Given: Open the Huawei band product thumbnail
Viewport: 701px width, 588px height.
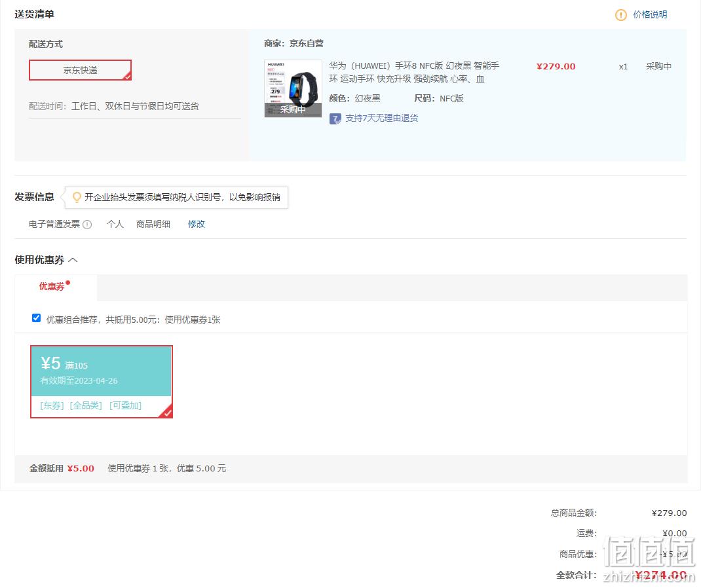Looking at the screenshot, I should tap(293, 88).
